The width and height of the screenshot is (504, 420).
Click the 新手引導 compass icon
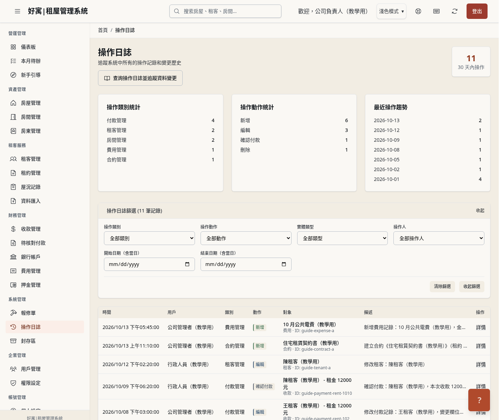point(13,75)
